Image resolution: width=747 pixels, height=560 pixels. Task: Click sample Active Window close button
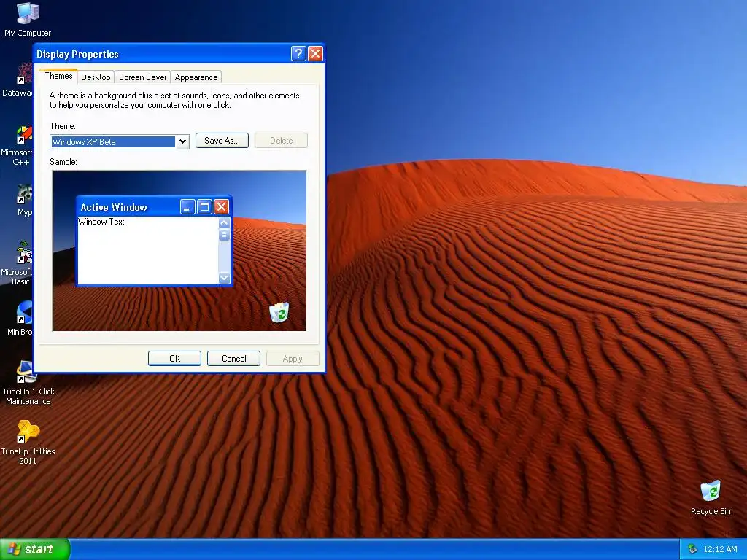221,206
